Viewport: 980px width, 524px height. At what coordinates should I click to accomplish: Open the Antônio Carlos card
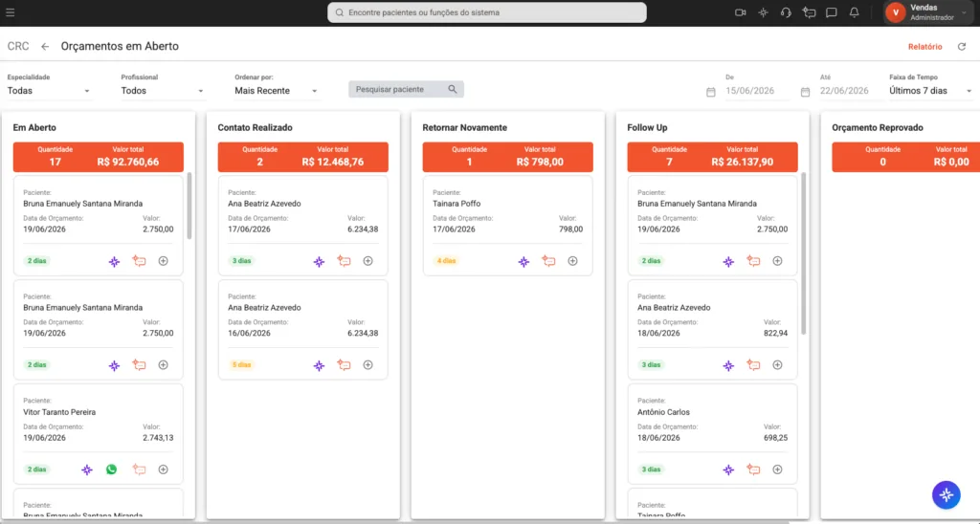point(712,434)
